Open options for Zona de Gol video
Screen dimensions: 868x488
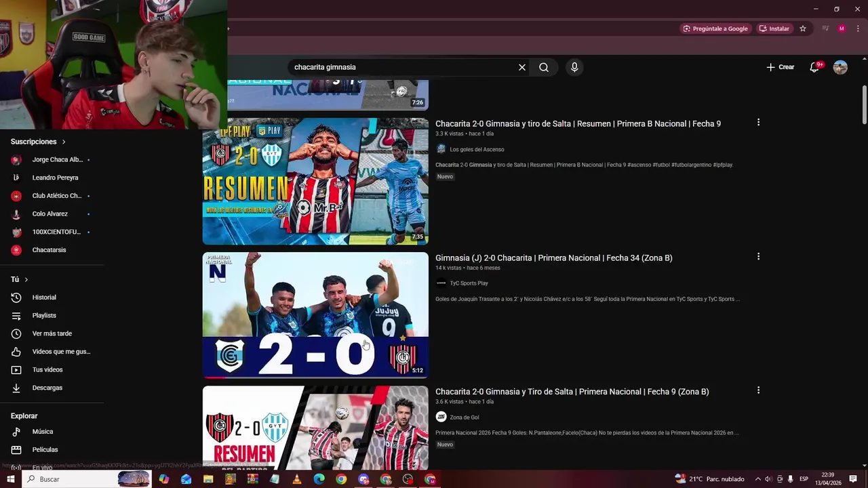click(x=758, y=390)
